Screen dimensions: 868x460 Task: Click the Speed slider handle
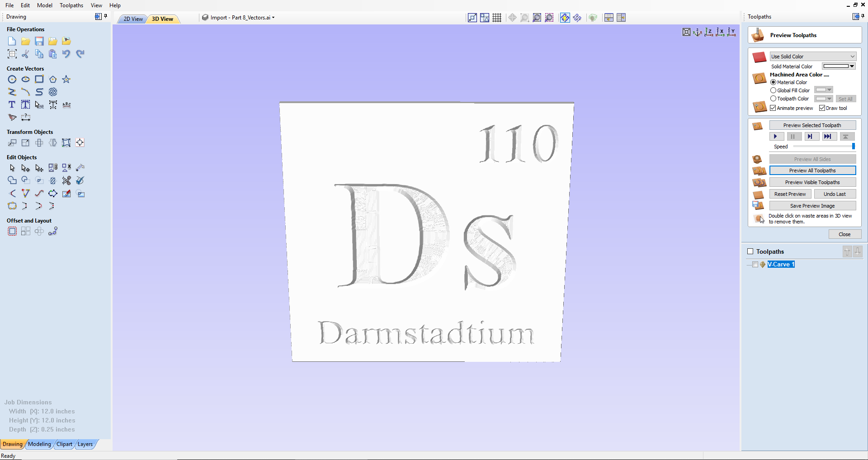854,146
